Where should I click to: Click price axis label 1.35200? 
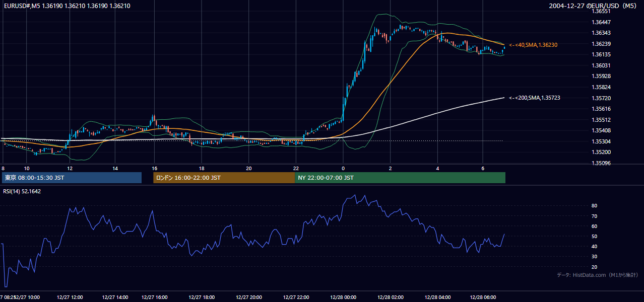(x=601, y=152)
